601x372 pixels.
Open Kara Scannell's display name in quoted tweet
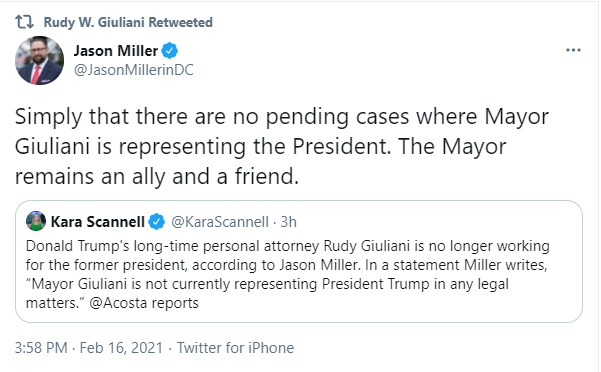tap(98, 222)
